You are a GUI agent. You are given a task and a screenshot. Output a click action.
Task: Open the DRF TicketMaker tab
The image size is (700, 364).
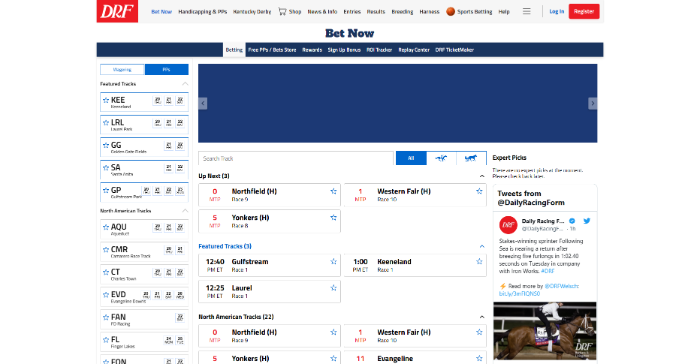point(454,50)
